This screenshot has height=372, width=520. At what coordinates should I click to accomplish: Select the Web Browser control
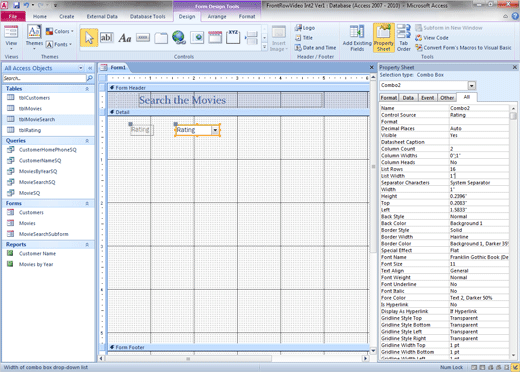tap(197, 38)
